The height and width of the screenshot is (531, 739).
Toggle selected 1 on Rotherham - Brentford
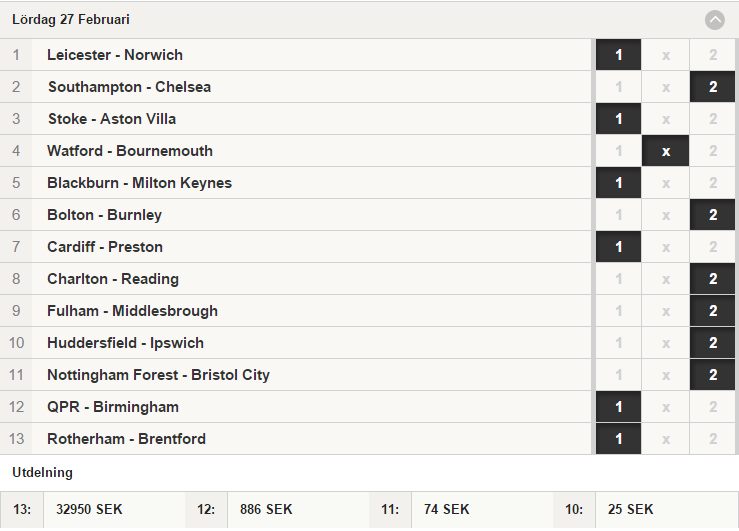pyautogui.click(x=618, y=440)
